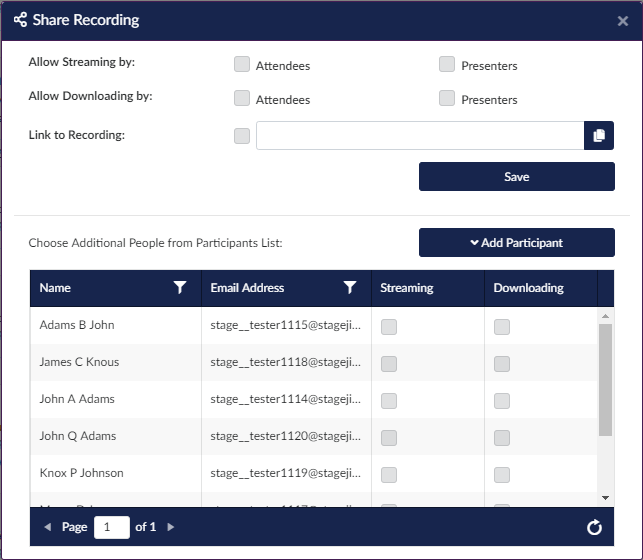Enable downloading for Presenters
Image resolution: width=643 pixels, height=560 pixels.
447,98
